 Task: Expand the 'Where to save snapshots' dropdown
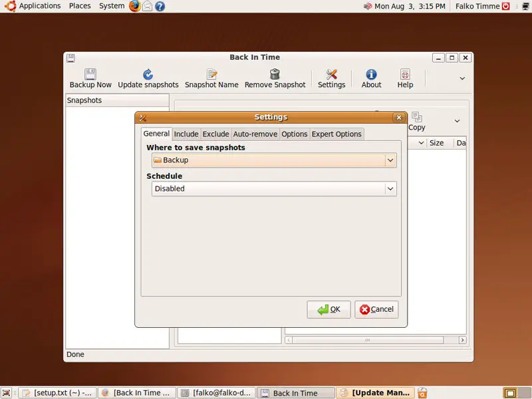390,160
